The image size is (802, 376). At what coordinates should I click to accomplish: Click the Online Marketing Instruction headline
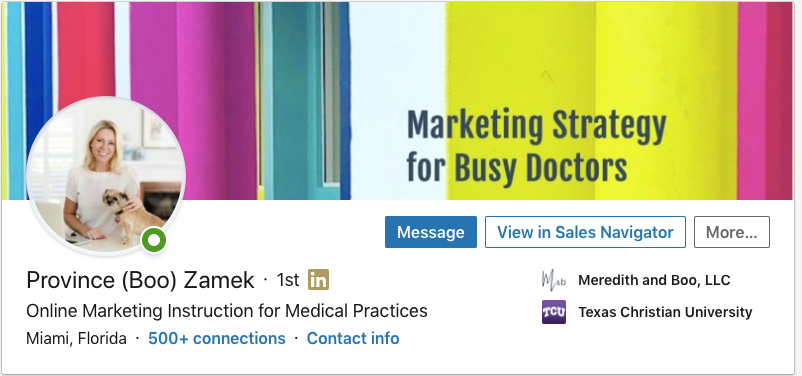pos(227,311)
